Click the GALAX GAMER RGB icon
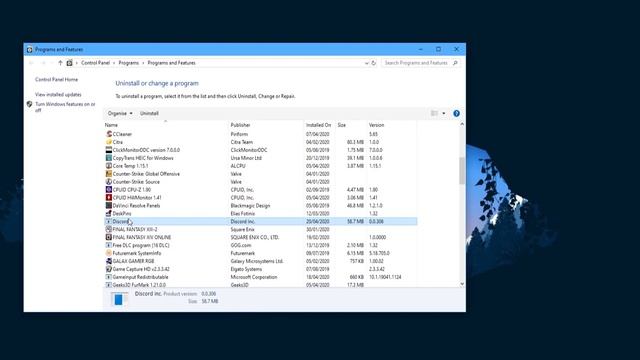The image size is (640, 360). point(109,261)
